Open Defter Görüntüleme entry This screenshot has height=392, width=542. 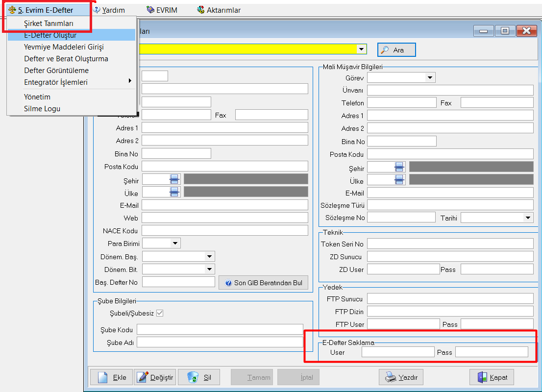click(71, 71)
